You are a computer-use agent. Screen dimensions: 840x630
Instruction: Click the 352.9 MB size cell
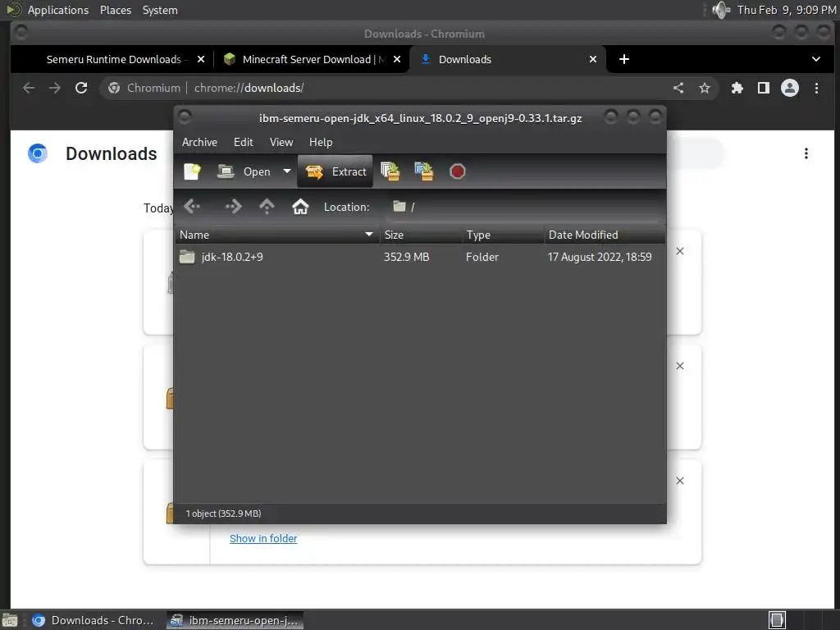tap(407, 257)
